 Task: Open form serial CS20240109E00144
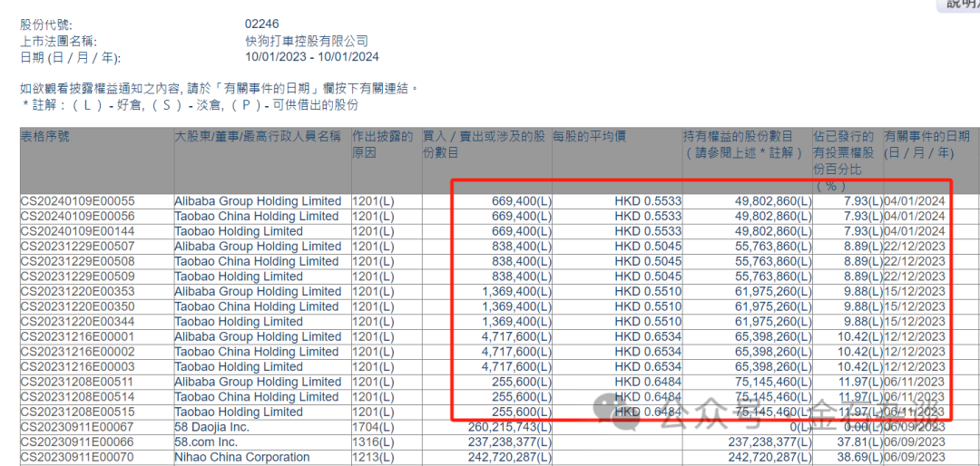click(x=78, y=232)
